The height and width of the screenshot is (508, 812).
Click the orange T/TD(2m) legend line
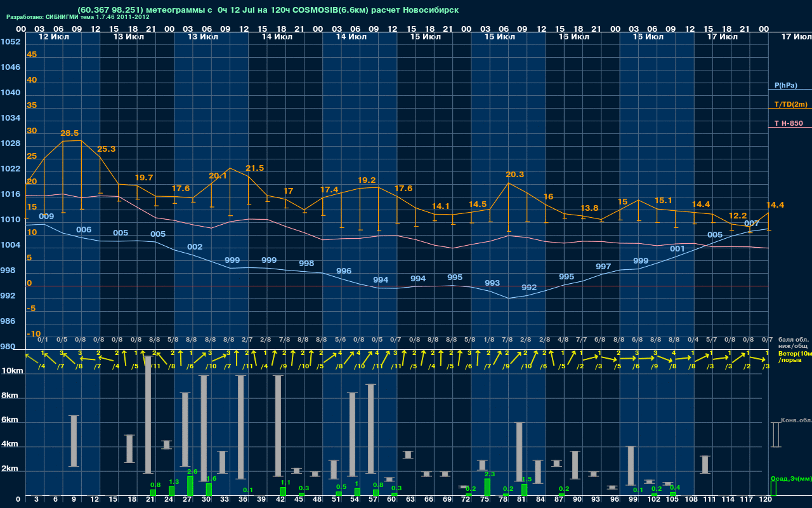coord(790,109)
